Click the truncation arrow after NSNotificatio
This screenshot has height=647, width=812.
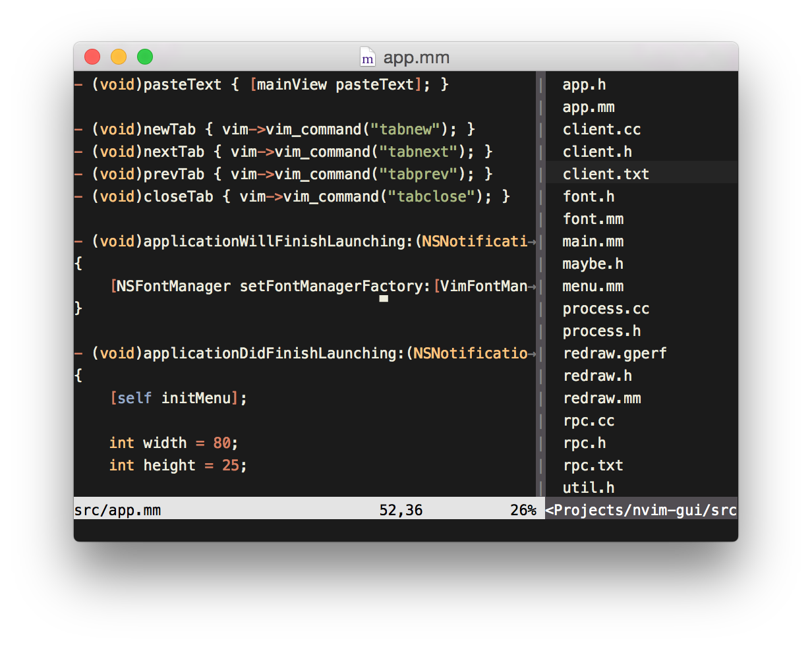coord(533,354)
